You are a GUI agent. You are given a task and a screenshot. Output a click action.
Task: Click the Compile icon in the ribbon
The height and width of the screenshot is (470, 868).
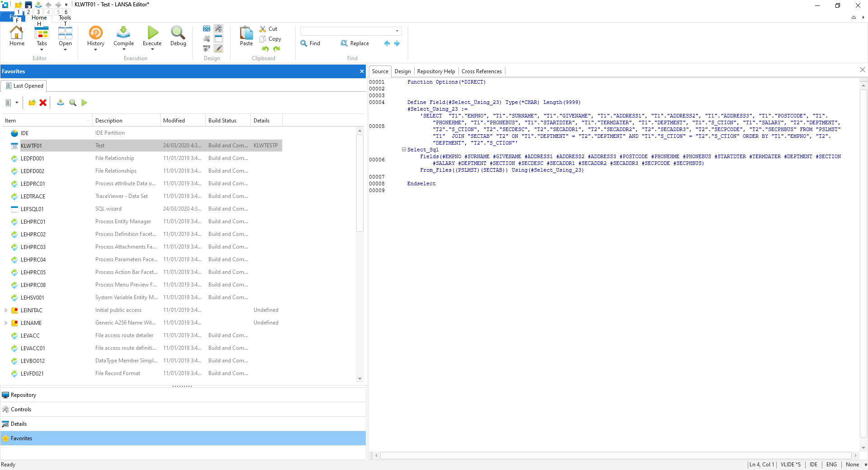[x=123, y=33]
